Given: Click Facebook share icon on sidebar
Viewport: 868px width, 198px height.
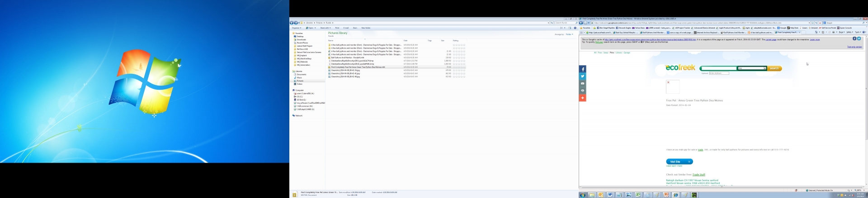Looking at the screenshot, I should [x=583, y=69].
